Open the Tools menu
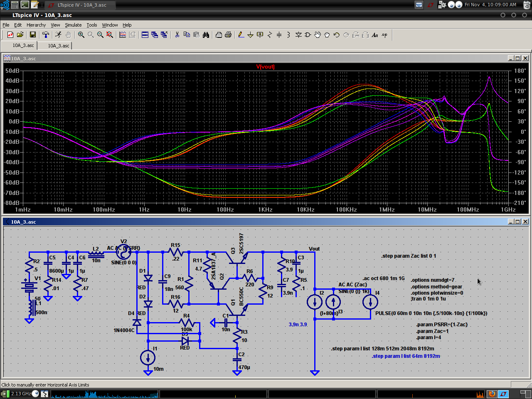Image resolution: width=532 pixels, height=399 pixels. click(x=92, y=25)
